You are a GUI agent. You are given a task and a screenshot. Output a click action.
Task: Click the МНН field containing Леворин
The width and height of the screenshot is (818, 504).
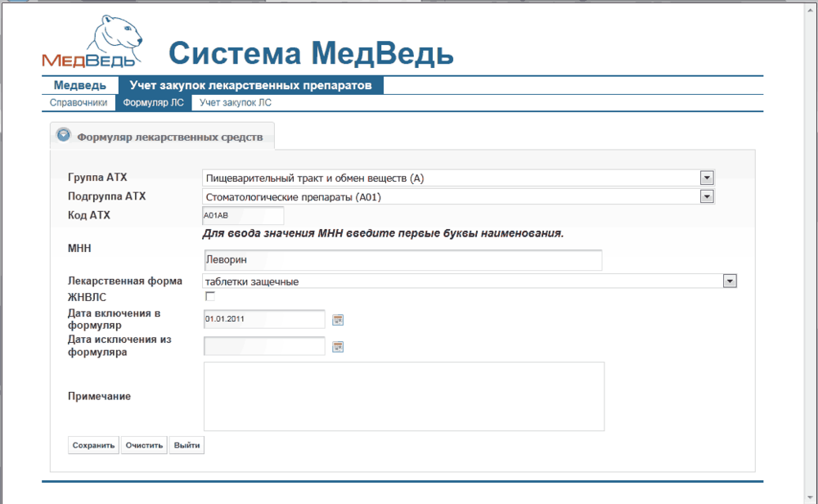pos(402,260)
